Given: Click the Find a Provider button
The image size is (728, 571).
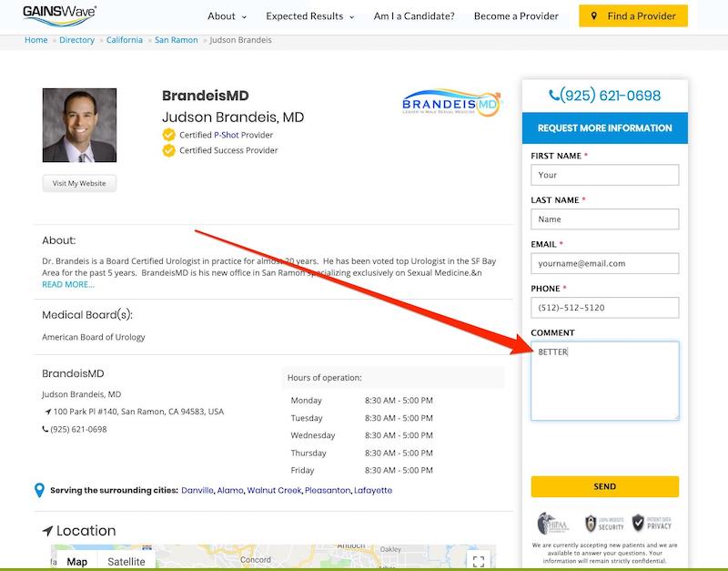Looking at the screenshot, I should [633, 15].
